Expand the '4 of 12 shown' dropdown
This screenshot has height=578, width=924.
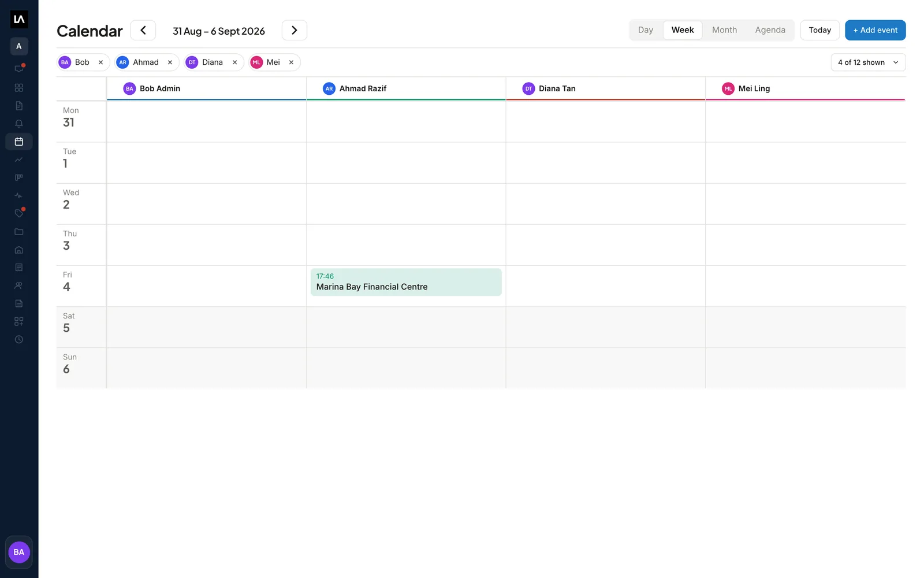(x=868, y=62)
